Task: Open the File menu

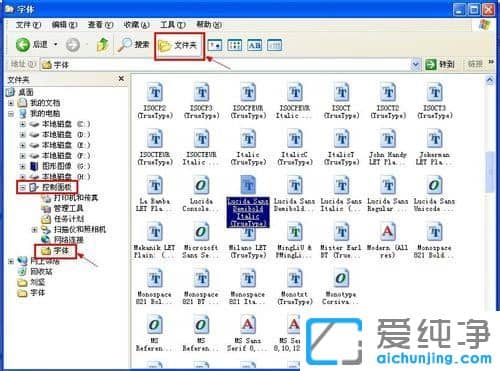Action: click(x=28, y=25)
